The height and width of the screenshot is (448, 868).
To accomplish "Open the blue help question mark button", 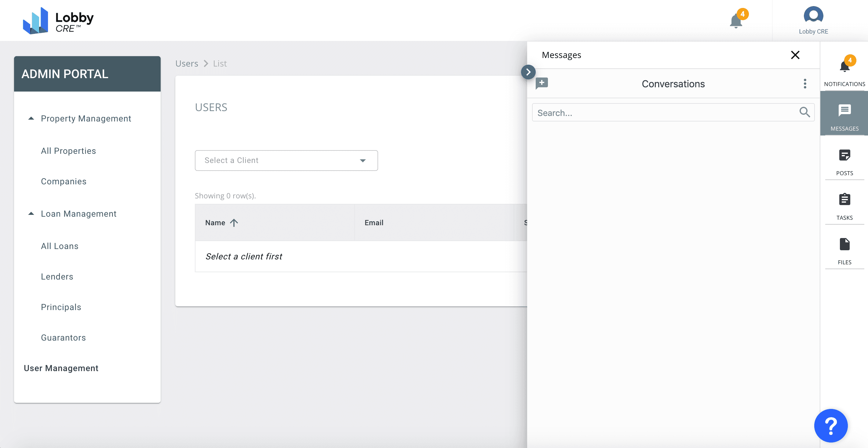I will [x=831, y=425].
